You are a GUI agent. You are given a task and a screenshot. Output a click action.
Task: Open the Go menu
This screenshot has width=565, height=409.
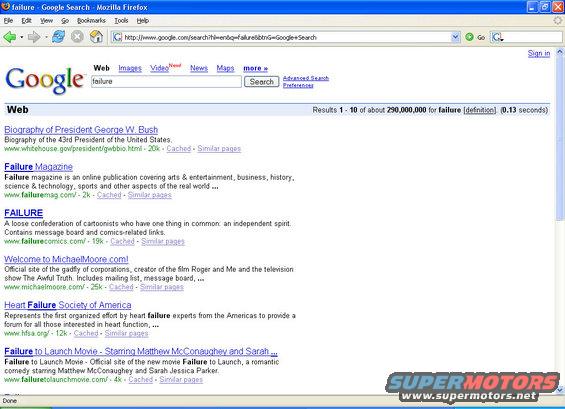click(65, 21)
